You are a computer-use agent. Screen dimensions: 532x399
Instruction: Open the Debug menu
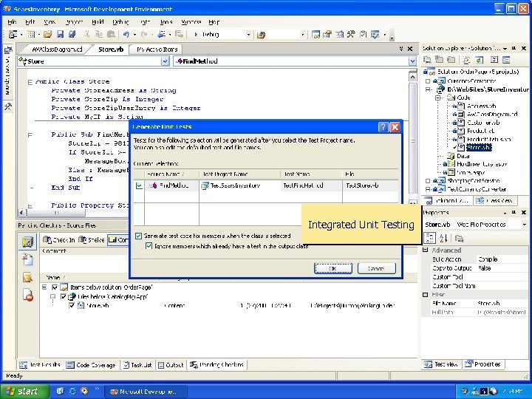pyautogui.click(x=120, y=22)
